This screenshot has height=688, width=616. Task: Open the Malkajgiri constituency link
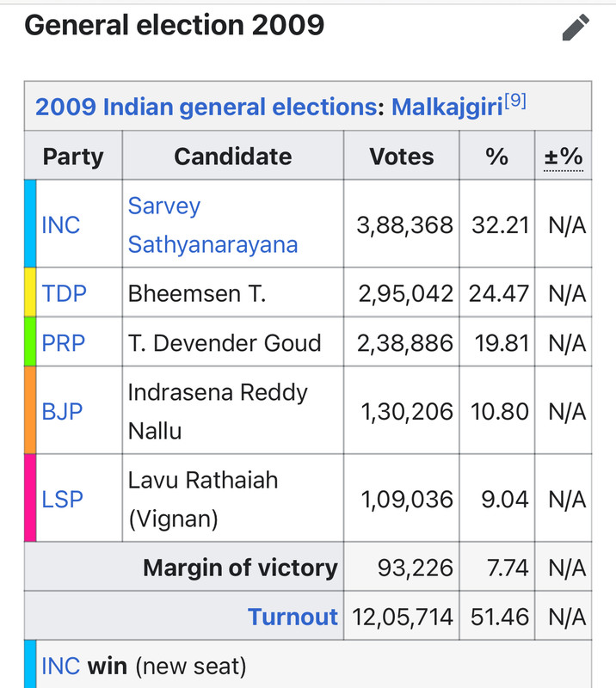(447, 107)
